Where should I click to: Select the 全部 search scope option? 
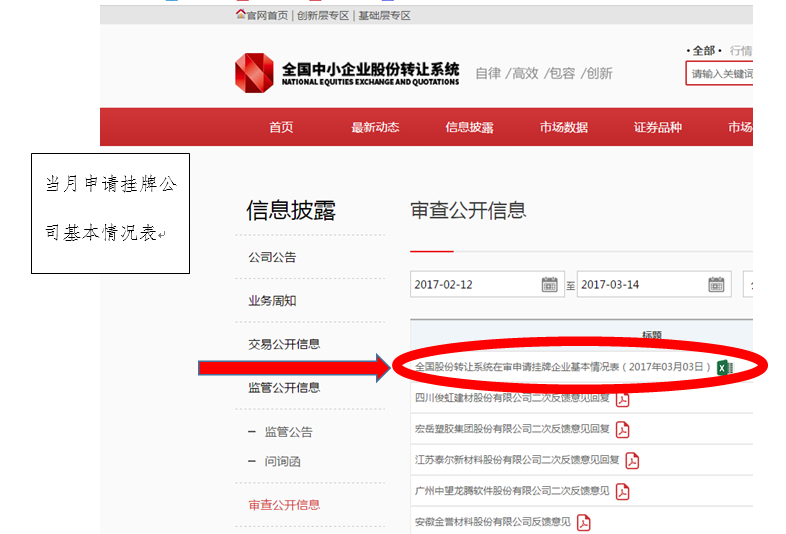coord(702,51)
